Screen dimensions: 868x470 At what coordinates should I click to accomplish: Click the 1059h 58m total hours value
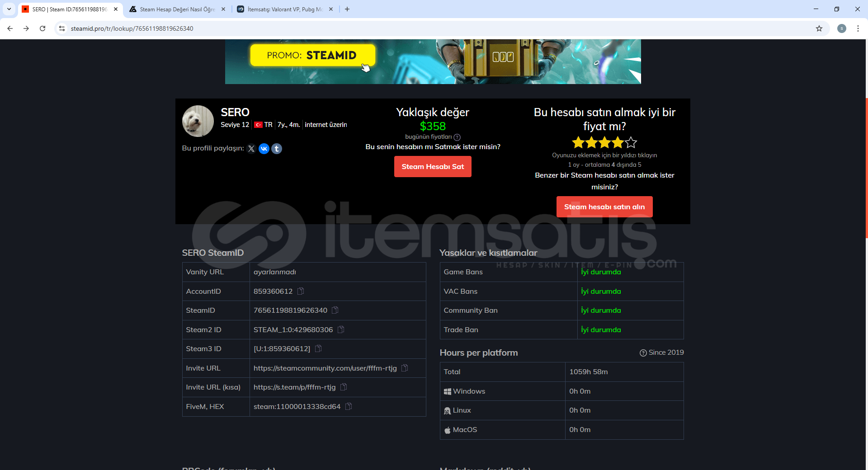[x=589, y=371]
